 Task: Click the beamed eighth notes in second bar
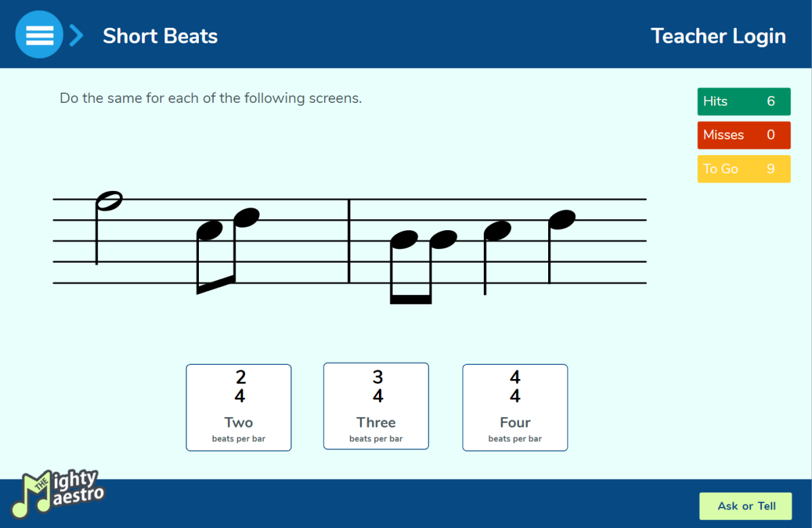pos(424,267)
